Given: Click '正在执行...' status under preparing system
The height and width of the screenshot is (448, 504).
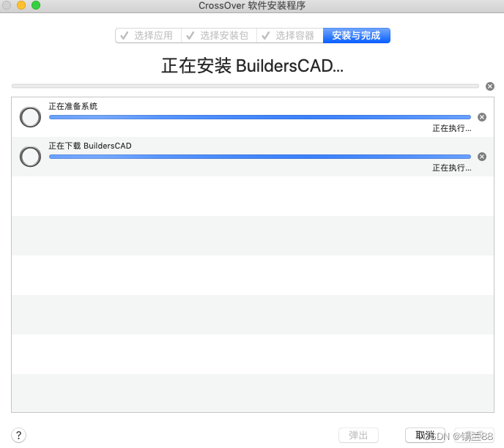Looking at the screenshot, I should click(451, 128).
